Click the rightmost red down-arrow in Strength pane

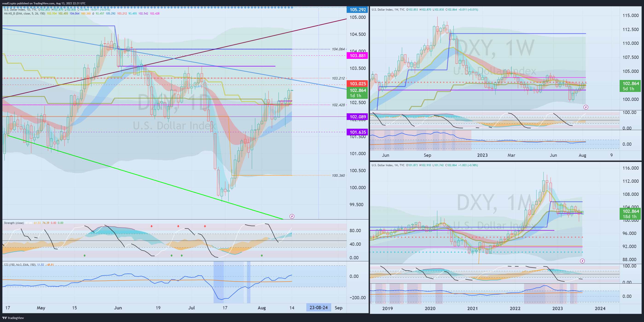205,226
